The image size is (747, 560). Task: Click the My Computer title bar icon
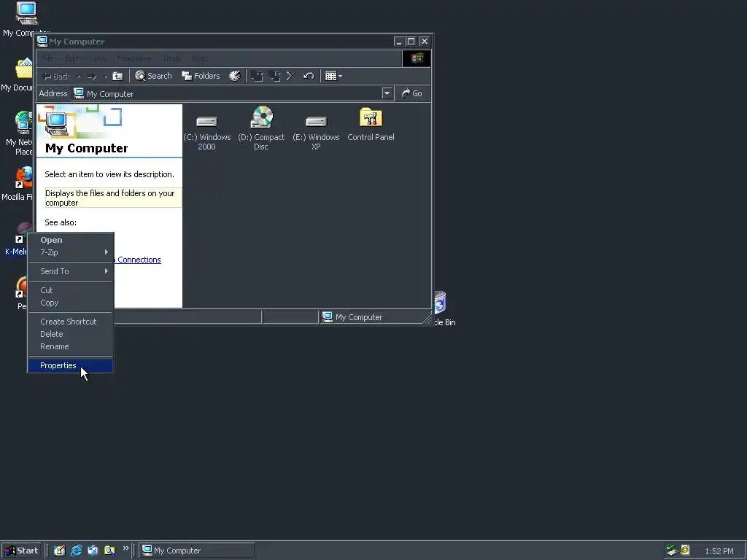click(42, 42)
